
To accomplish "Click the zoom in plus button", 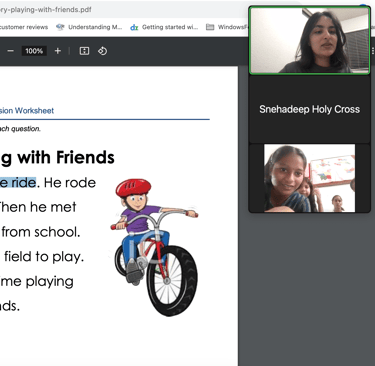I will (x=58, y=51).
